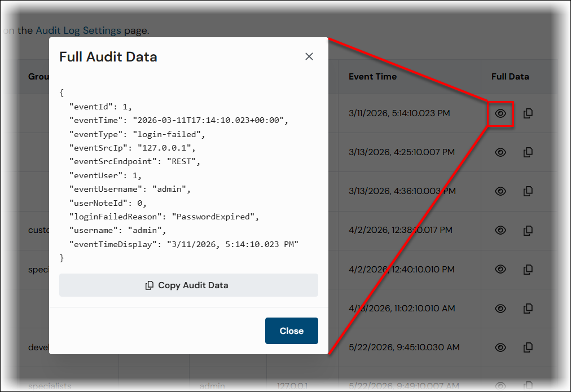Click the Full Audit Data dialog title
The image size is (571, 392).
click(108, 57)
